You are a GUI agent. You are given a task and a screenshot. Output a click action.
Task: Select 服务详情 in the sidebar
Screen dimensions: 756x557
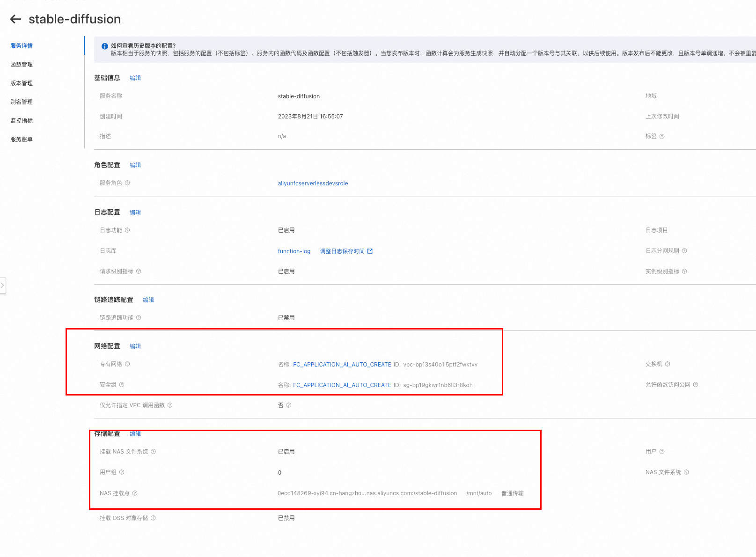[22, 46]
